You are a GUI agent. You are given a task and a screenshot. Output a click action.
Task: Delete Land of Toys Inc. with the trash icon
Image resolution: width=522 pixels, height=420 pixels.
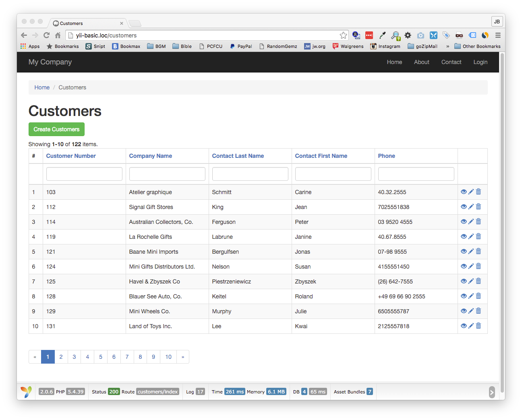click(478, 326)
